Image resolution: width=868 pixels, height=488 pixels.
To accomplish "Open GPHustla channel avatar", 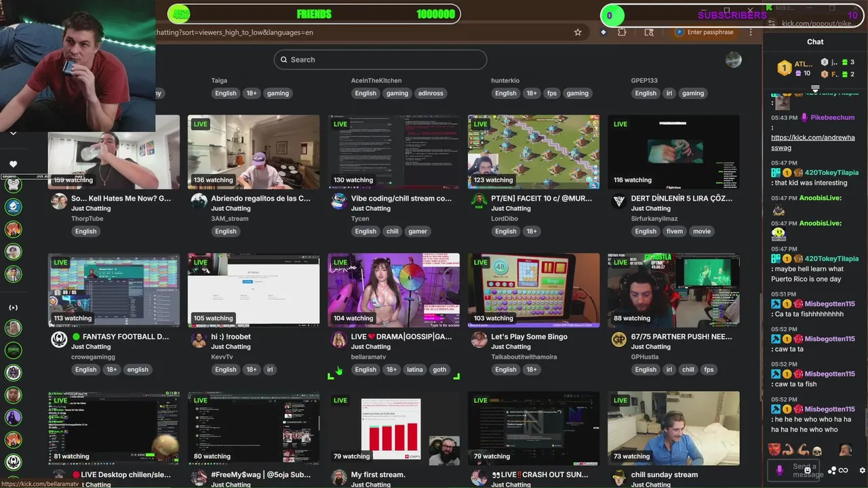I will 618,339.
